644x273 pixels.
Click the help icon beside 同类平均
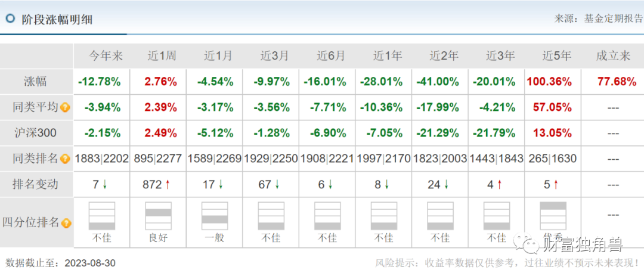click(x=65, y=108)
